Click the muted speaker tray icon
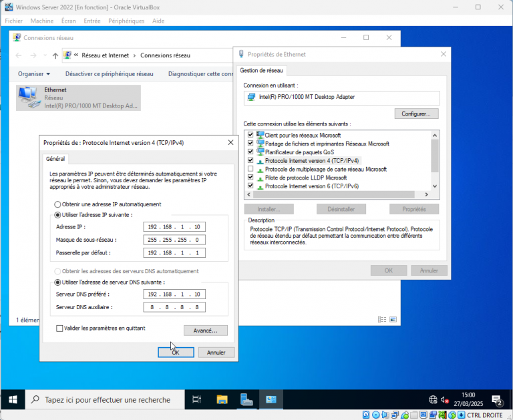Screen dimensions: 513x420 pyautogui.click(x=446, y=400)
